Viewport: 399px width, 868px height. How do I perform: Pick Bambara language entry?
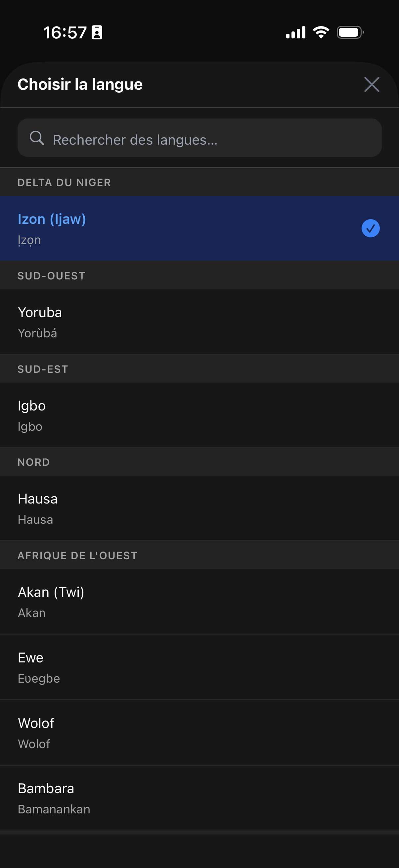point(199,798)
